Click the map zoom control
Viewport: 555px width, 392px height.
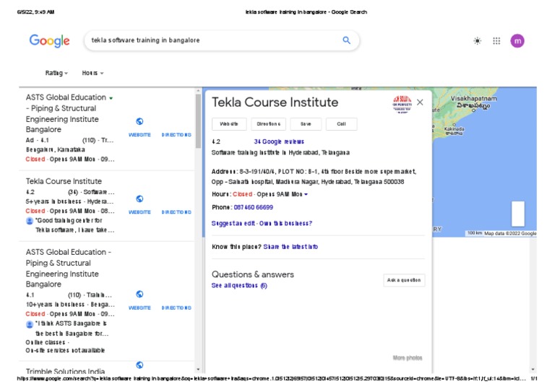(518, 214)
